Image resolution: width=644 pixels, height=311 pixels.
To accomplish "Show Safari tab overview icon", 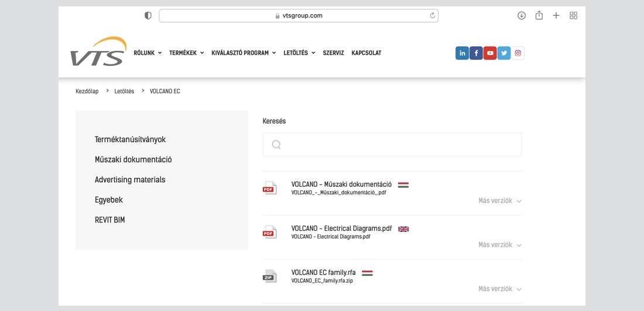I will tap(574, 16).
